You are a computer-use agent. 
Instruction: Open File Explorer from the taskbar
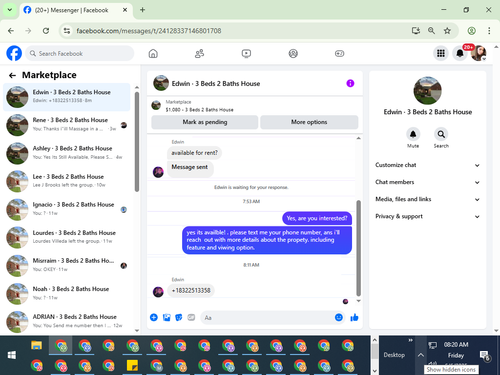[x=36, y=346]
